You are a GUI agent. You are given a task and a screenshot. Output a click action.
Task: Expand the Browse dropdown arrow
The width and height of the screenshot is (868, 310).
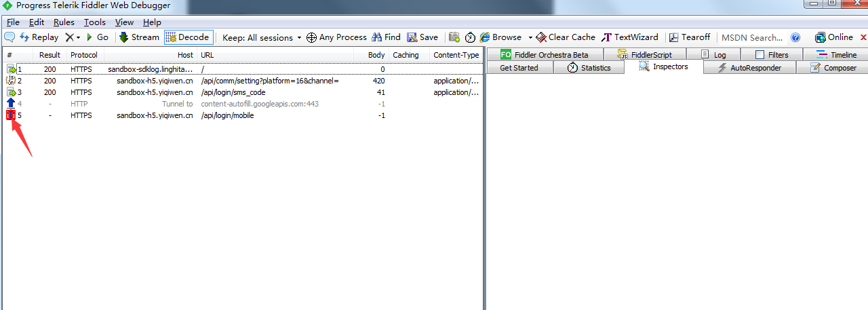coord(530,37)
